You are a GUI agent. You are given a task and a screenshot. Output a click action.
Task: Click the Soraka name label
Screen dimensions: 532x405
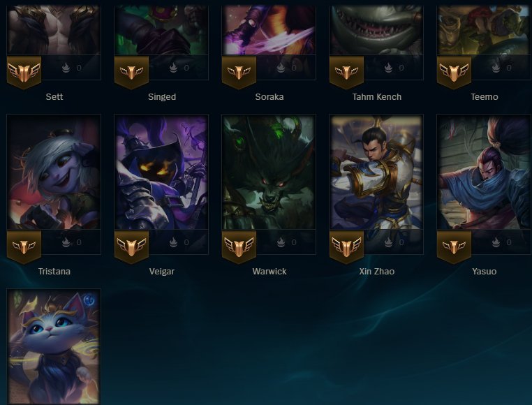269,97
